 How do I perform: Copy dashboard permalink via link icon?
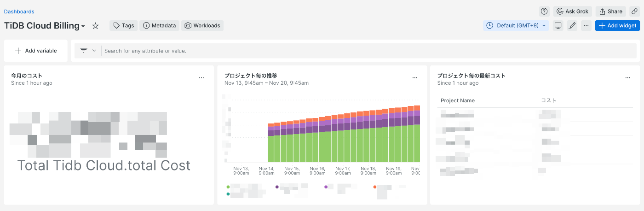pyautogui.click(x=634, y=12)
